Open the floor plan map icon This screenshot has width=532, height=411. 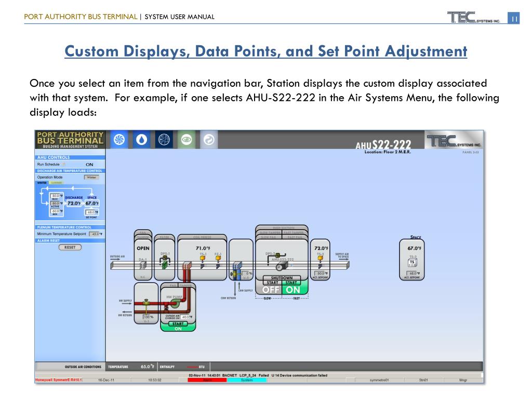coord(164,139)
